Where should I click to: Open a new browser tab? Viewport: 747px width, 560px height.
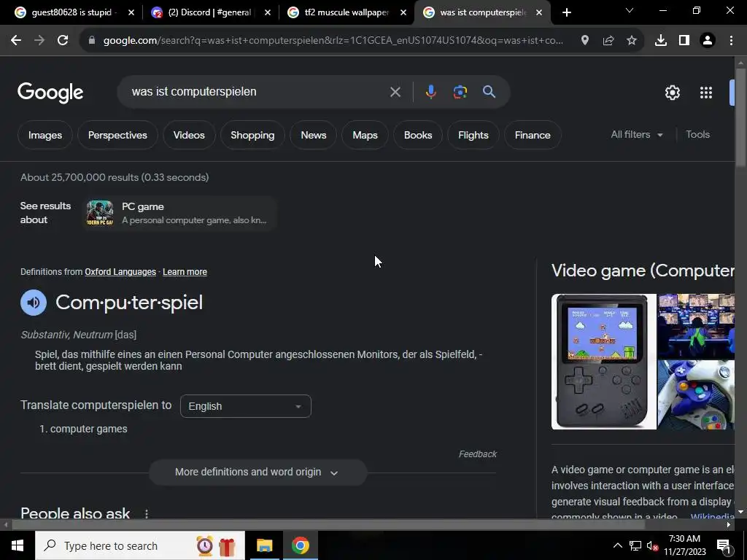pos(566,12)
